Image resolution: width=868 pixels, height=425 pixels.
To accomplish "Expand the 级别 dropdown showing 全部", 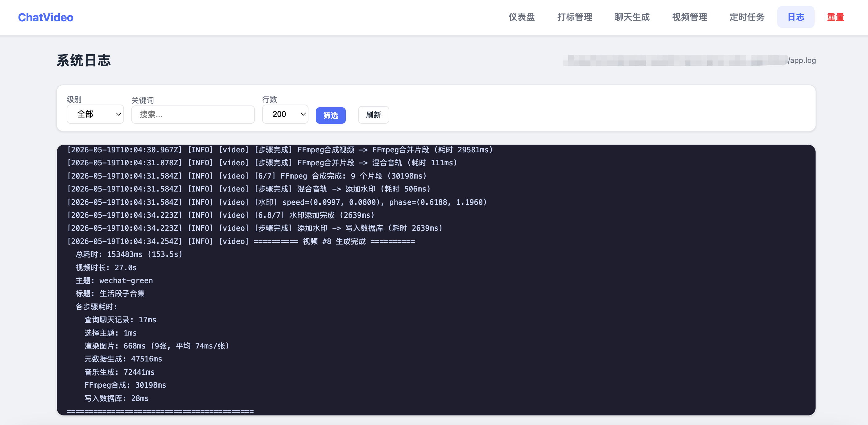I will click(95, 114).
